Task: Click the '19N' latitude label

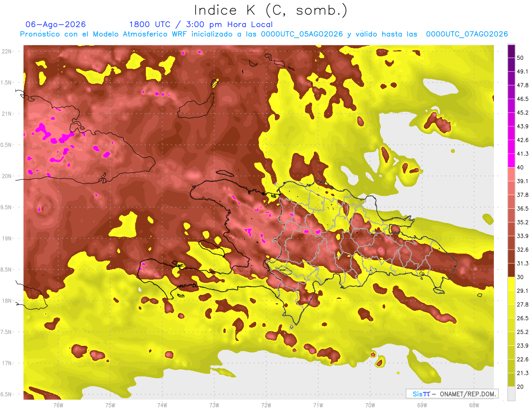Action: pos(8,239)
